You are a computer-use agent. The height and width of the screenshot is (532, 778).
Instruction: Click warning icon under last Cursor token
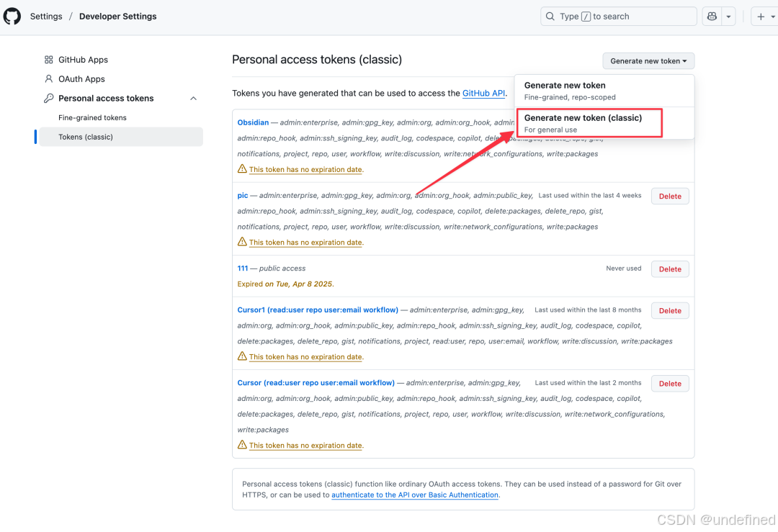242,445
